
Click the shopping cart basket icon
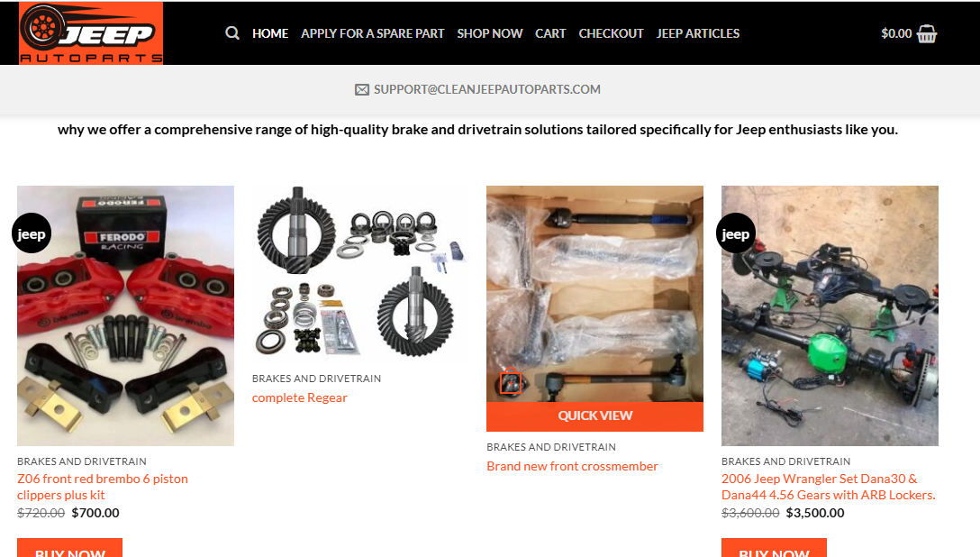click(926, 33)
